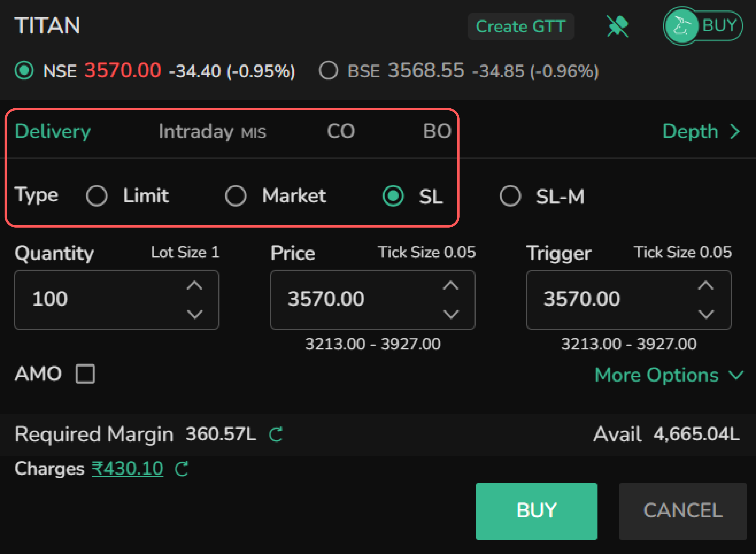Increase Price with up arrow
The image size is (756, 554).
pos(451,285)
